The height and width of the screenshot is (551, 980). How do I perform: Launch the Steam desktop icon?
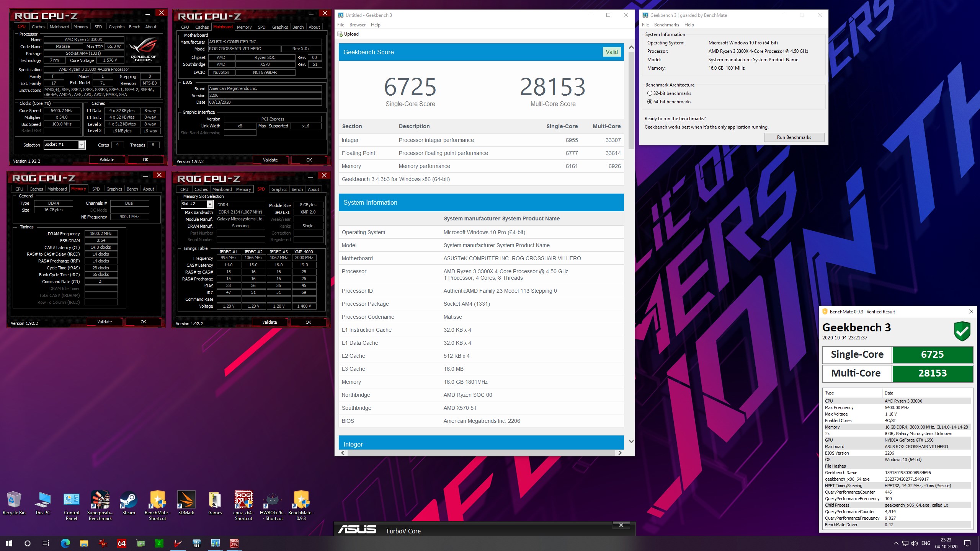click(129, 503)
